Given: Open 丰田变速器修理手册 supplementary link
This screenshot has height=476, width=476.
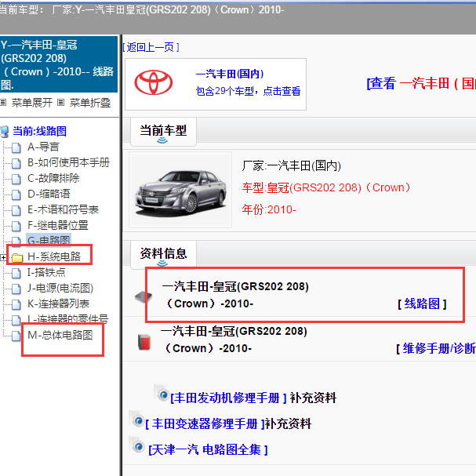Looking at the screenshot, I should point(205,423).
